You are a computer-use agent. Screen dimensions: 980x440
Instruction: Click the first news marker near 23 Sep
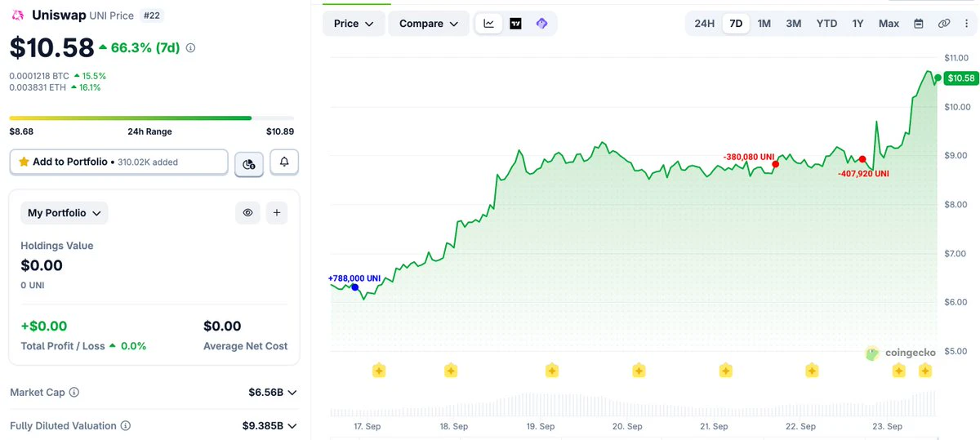[898, 371]
